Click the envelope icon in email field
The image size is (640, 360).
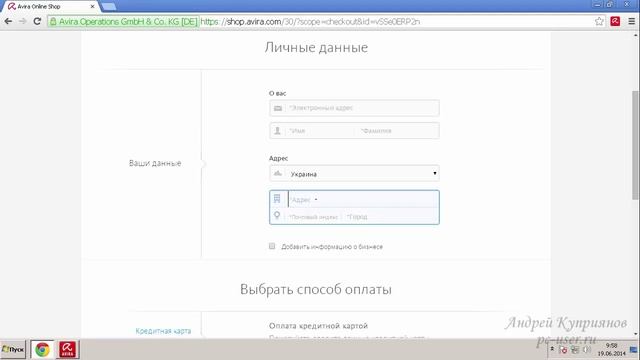(278, 108)
